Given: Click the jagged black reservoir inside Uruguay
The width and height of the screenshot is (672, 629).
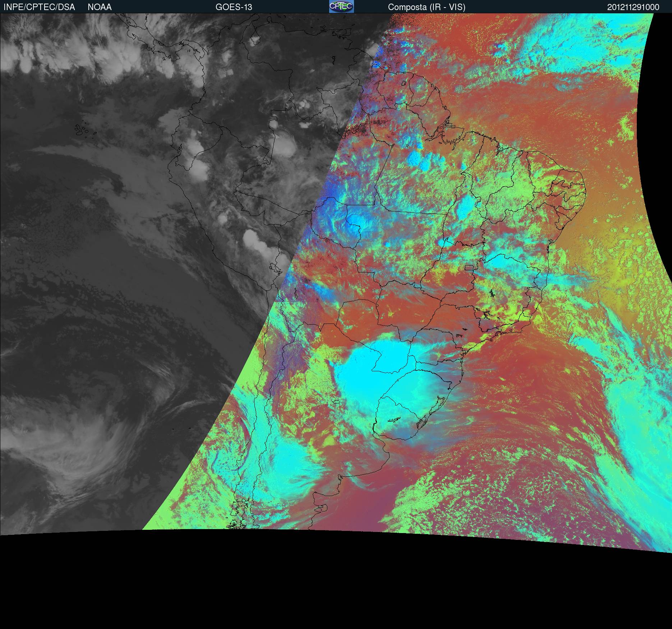Looking at the screenshot, I should (x=395, y=420).
